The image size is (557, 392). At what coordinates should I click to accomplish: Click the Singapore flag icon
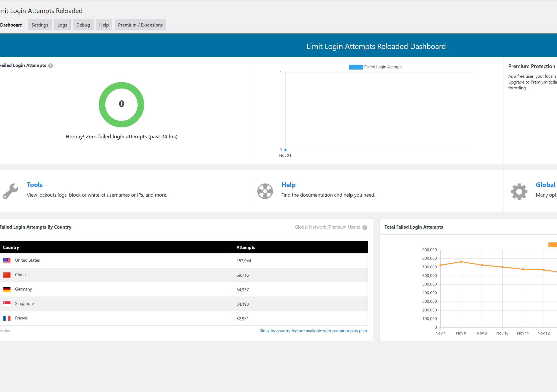tap(7, 304)
